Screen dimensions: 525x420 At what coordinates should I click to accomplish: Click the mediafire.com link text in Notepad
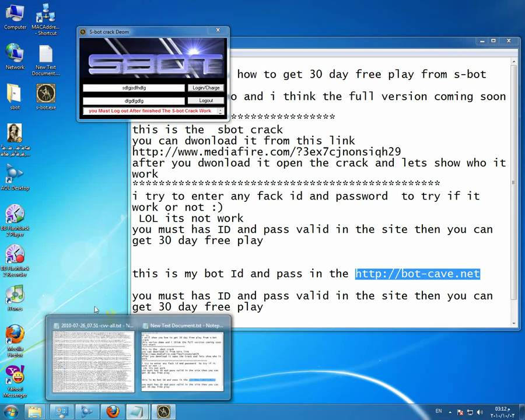267,152
